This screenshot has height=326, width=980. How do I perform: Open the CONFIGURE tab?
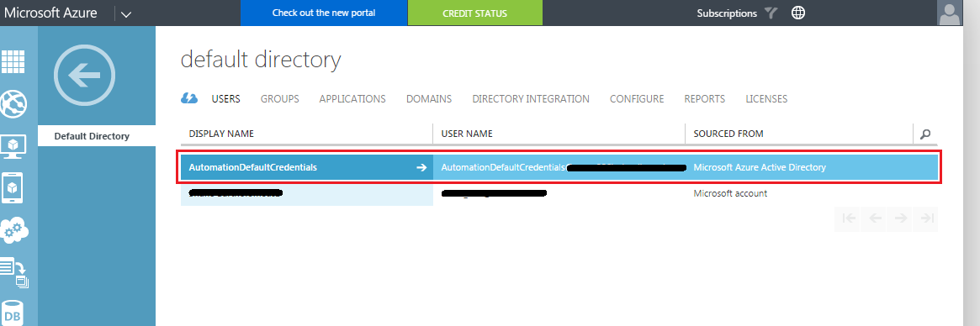coord(637,98)
